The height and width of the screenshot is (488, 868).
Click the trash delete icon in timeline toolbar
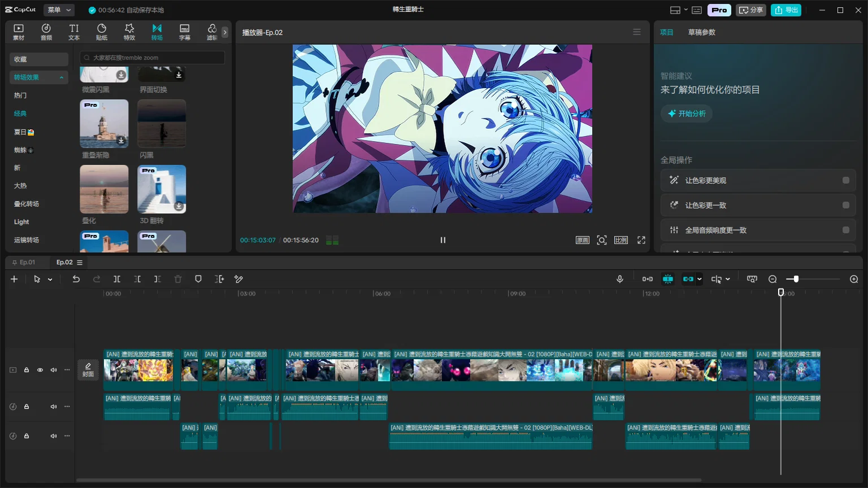pyautogui.click(x=178, y=279)
